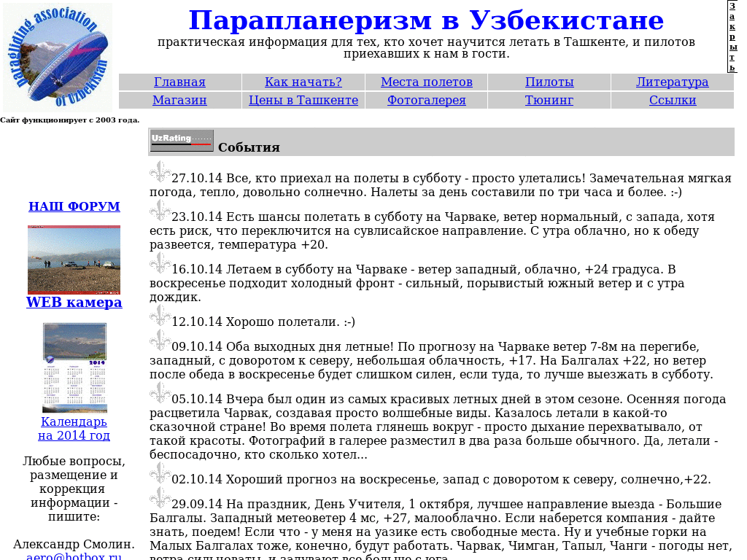Image resolution: width=747 pixels, height=560 pixels.
Task: Open Места полетов in the navigation
Action: point(427,82)
